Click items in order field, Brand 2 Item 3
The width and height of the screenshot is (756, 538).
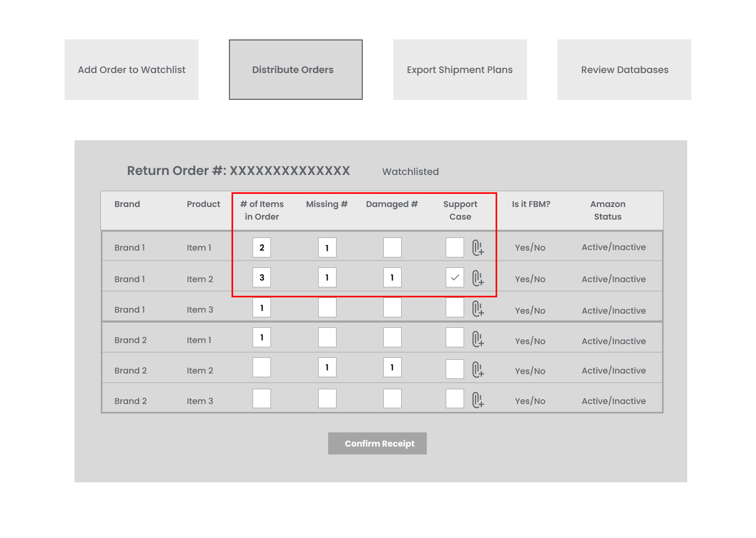[x=261, y=399]
